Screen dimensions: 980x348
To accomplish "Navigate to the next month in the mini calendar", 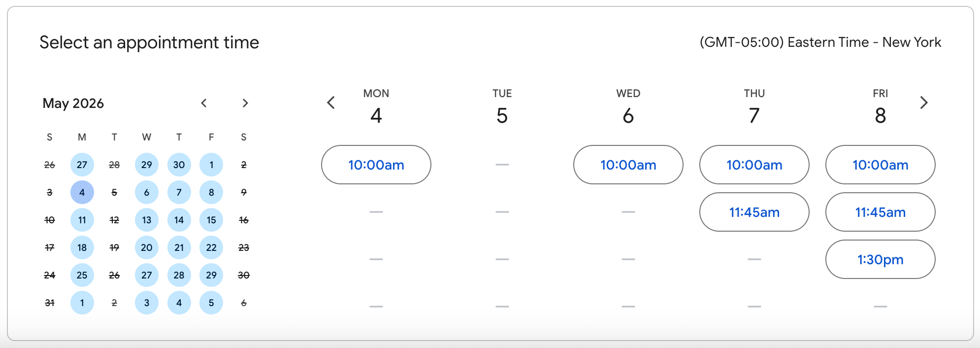I will (x=245, y=104).
